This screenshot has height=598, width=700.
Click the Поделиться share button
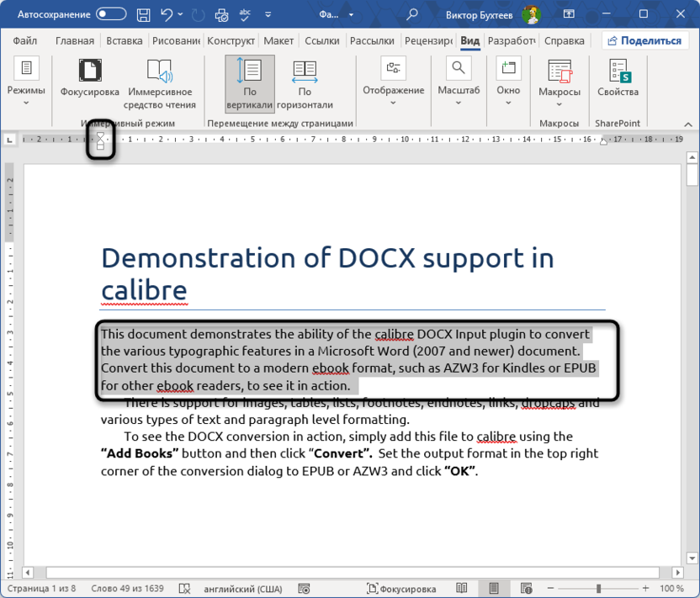point(645,40)
